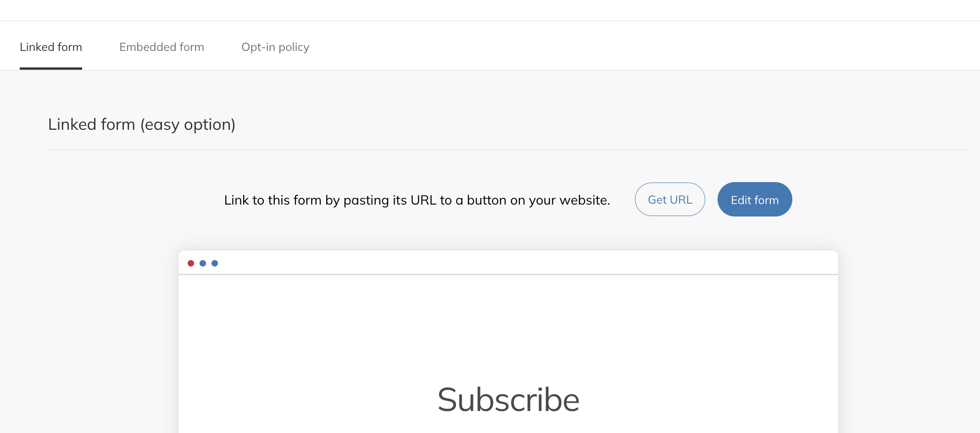
Task: Click the rightmost blue dot in preview
Action: tap(215, 263)
